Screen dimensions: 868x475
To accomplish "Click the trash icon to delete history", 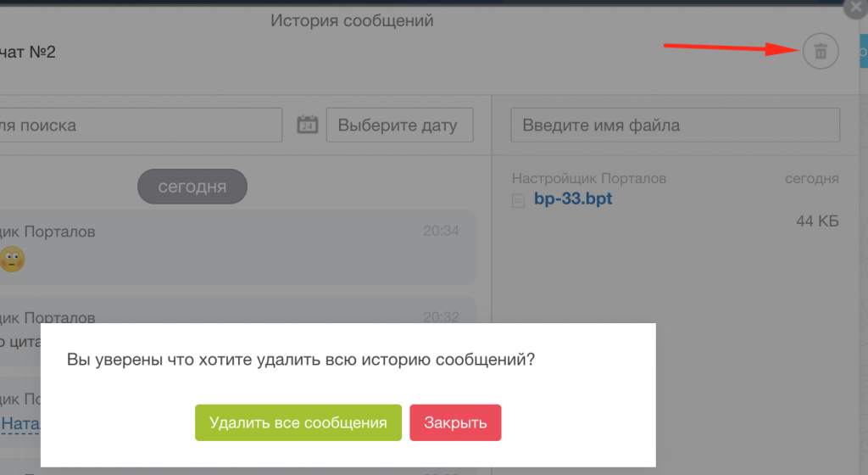I will pos(821,52).
